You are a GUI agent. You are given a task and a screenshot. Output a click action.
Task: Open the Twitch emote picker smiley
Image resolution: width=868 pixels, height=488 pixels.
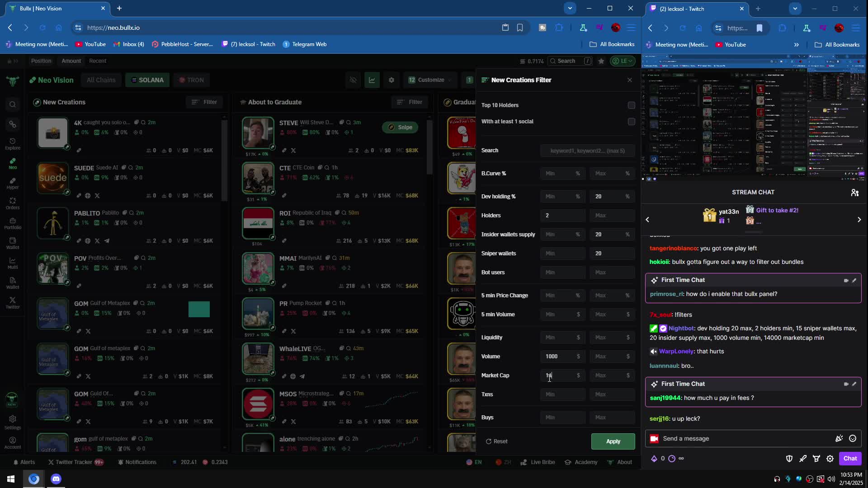pos(853,439)
